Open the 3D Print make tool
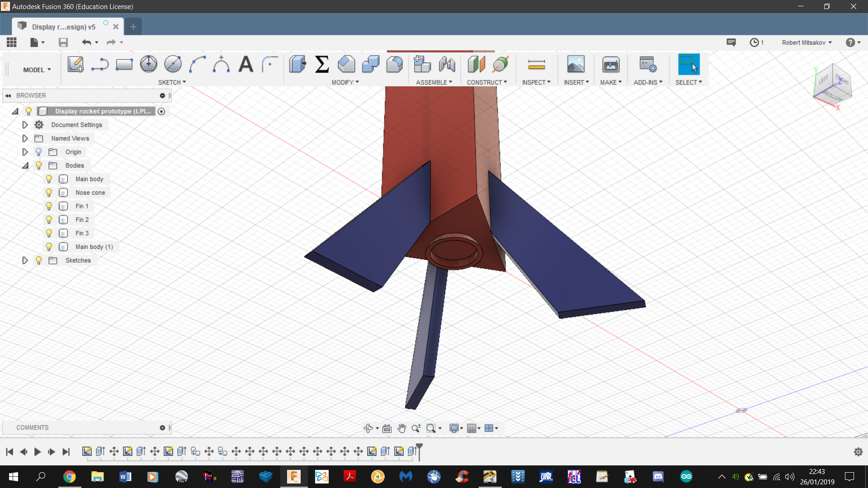This screenshot has width=868, height=488. click(x=611, y=64)
